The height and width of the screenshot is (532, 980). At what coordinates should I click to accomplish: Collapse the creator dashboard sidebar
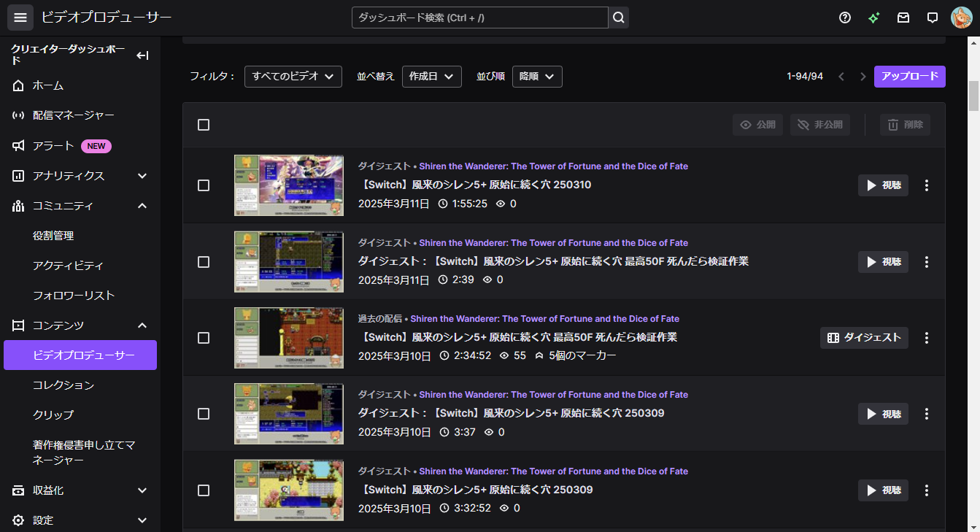click(142, 55)
